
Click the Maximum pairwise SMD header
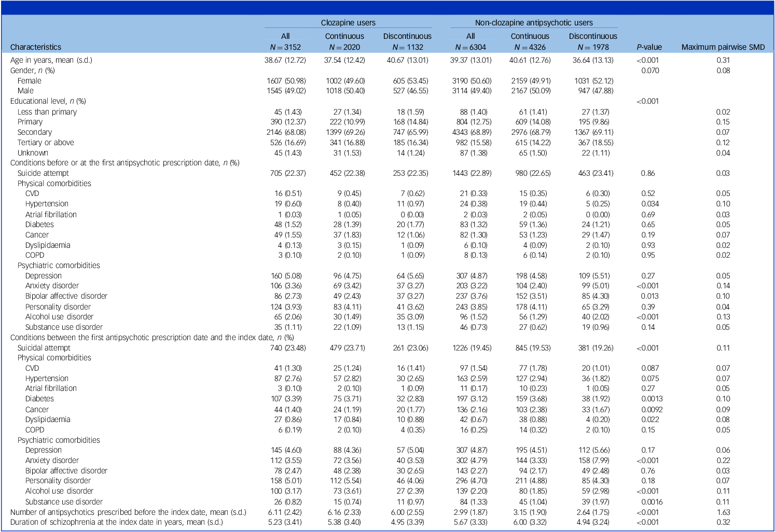click(723, 47)
